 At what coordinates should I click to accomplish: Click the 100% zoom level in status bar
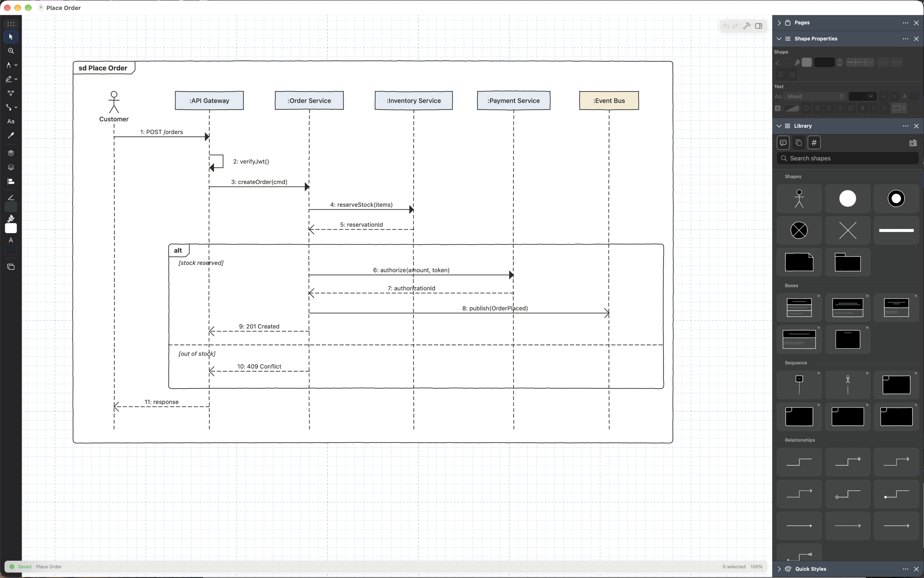tap(757, 567)
